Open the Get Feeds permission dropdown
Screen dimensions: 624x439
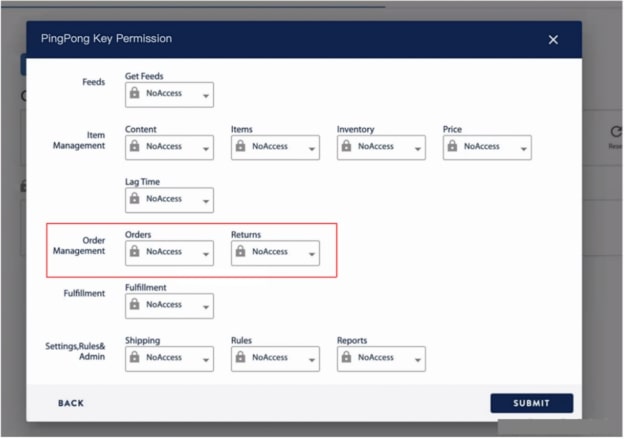point(169,95)
